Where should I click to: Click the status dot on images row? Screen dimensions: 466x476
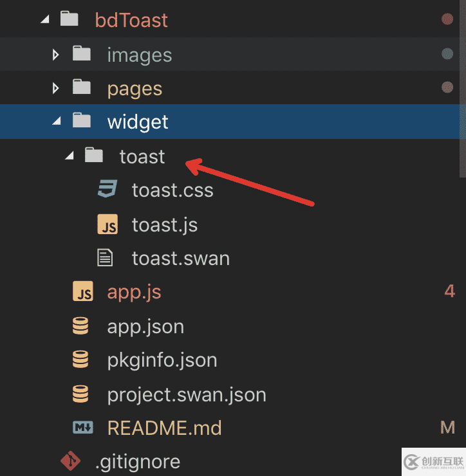click(447, 54)
